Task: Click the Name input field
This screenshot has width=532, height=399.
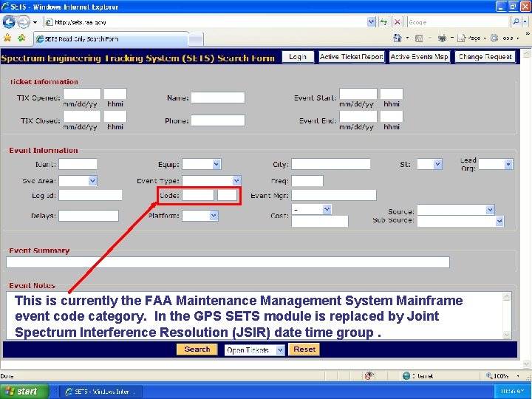Action: click(218, 98)
